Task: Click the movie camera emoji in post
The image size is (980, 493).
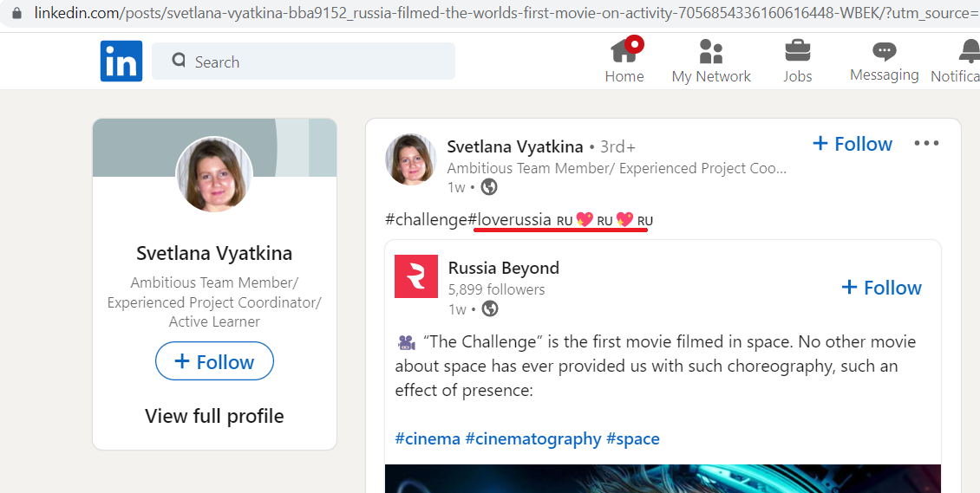Action: 406,342
